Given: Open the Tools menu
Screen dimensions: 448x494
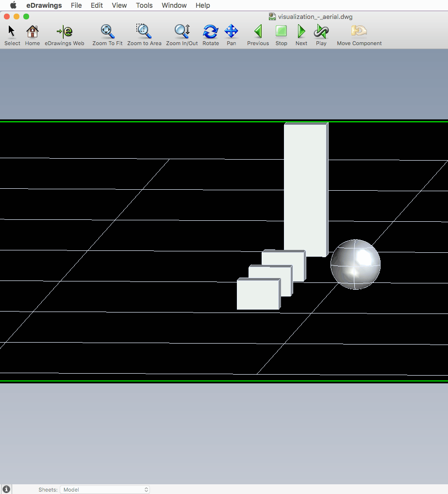Looking at the screenshot, I should (x=144, y=5).
